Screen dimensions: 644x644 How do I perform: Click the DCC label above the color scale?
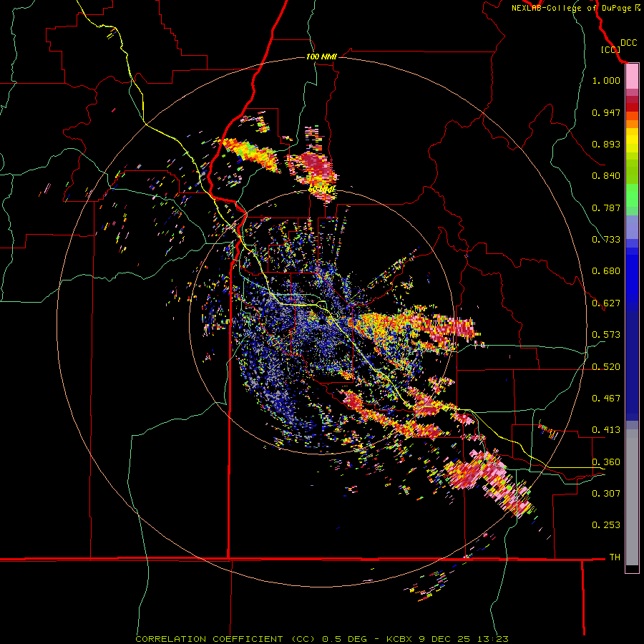(628, 43)
